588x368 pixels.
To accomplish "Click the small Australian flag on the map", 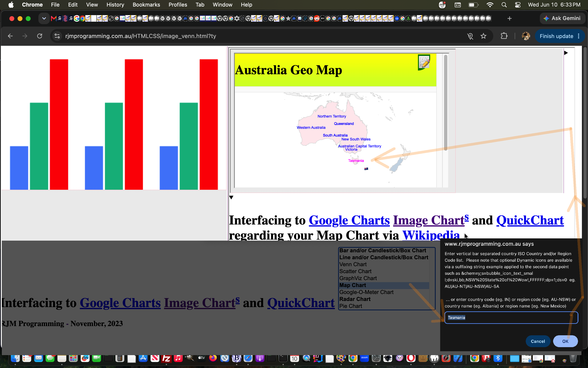I will 366,169.
